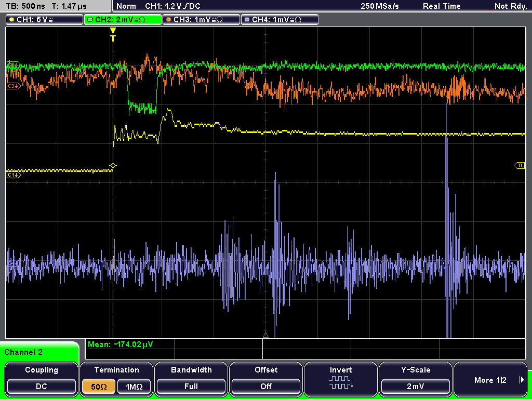
Task: Toggle the Offset Off button
Action: tap(266, 386)
